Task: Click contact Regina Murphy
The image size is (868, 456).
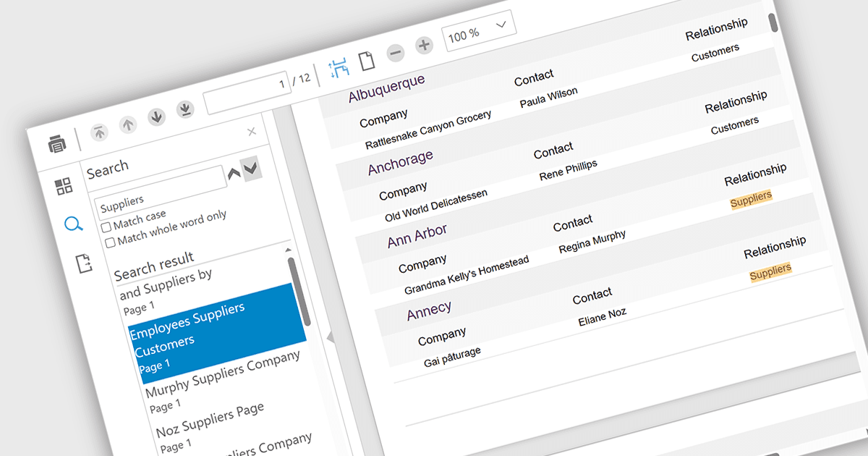Action: click(592, 242)
